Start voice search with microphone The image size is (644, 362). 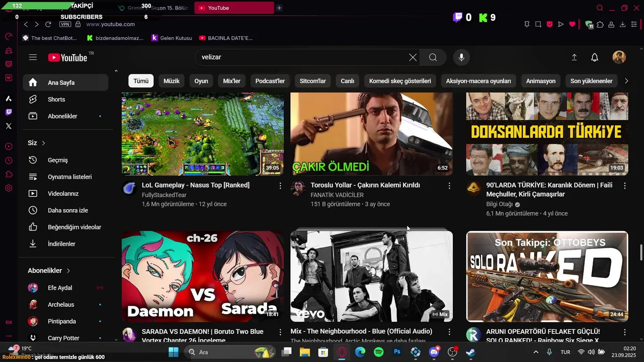(461, 57)
